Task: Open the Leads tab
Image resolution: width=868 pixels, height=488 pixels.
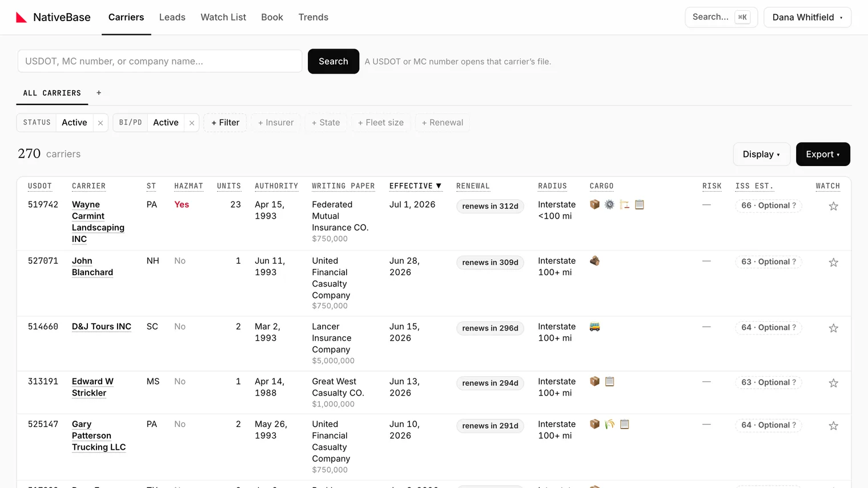Action: [172, 17]
